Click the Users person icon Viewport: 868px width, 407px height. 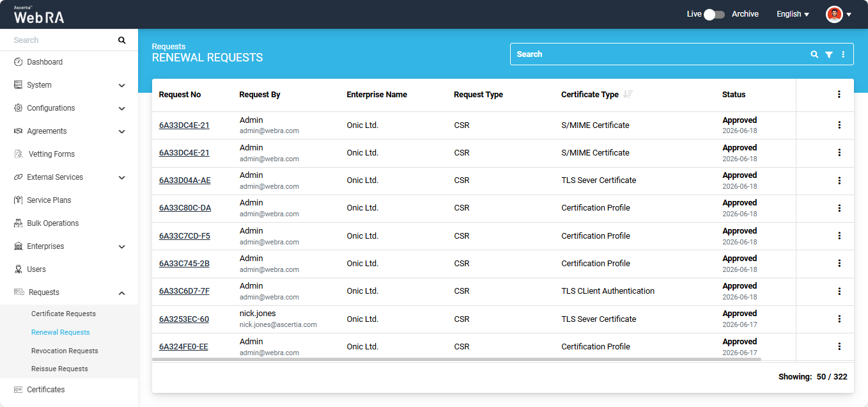pyautogui.click(x=18, y=269)
